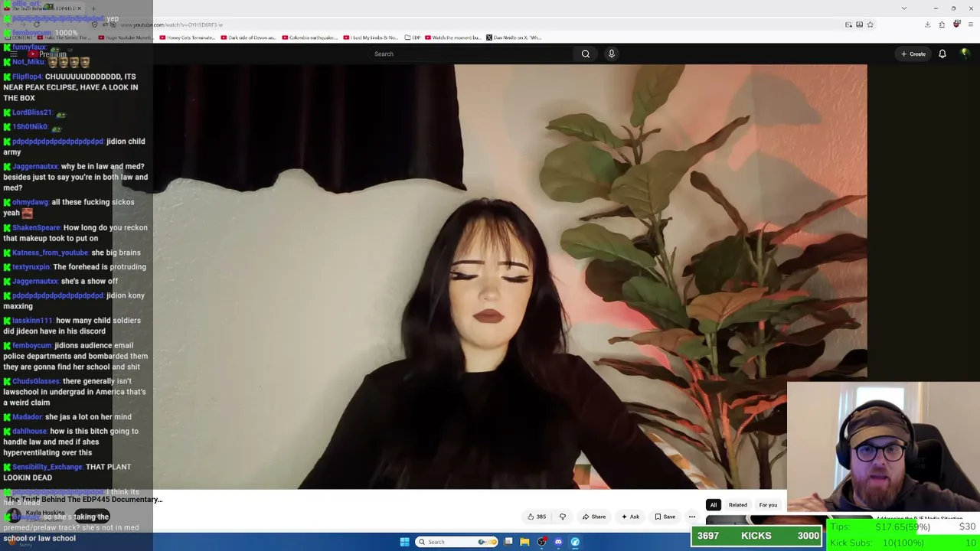Screen dimensions: 980x551
Task: Open YouTube notifications bell
Action: click(x=942, y=54)
